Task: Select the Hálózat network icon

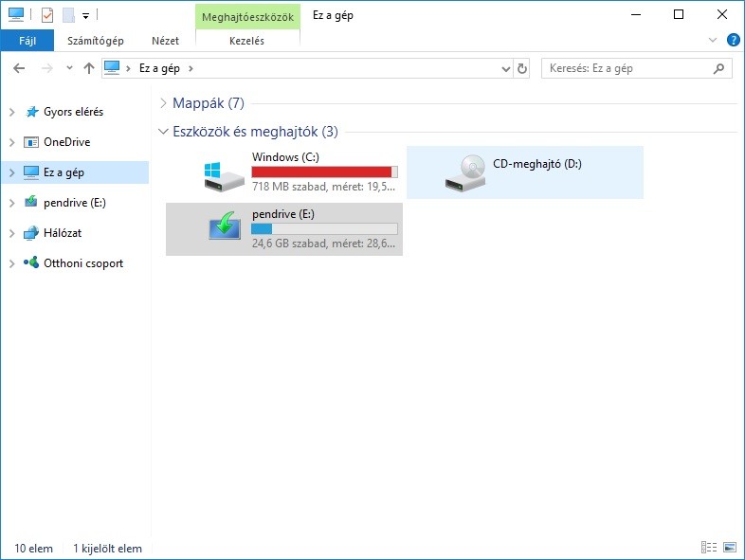Action: click(31, 233)
